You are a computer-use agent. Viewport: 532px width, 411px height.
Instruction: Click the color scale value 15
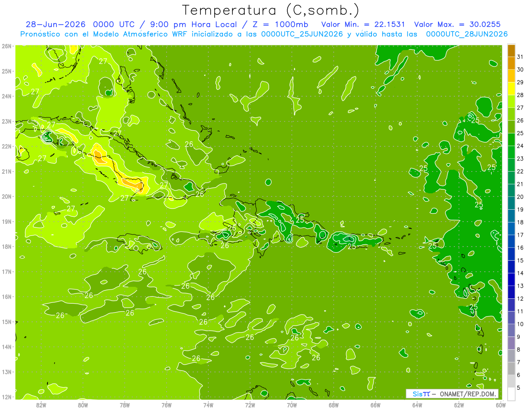[x=520, y=260]
